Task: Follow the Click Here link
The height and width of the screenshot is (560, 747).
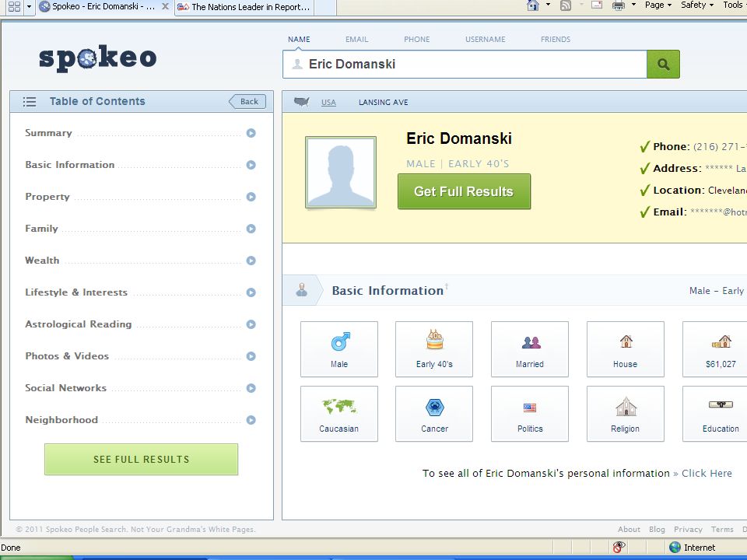Action: pyautogui.click(x=707, y=474)
